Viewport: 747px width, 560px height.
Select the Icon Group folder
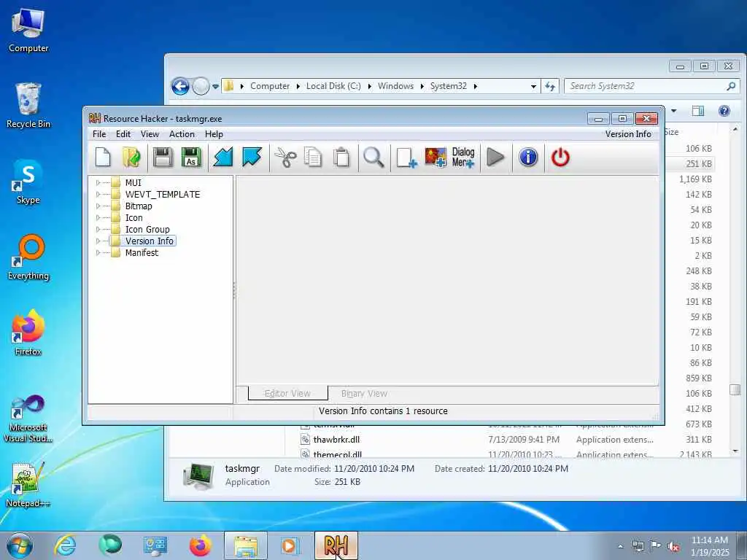point(147,230)
